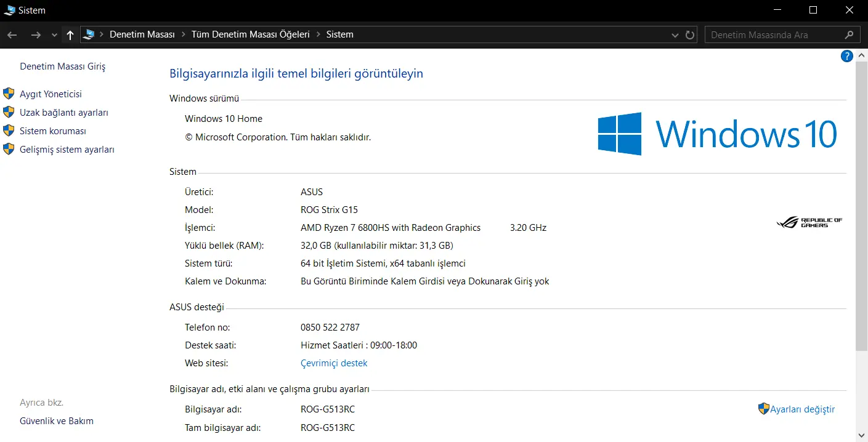868x442 pixels.
Task: Open recent locations dropdown arrow
Action: point(54,35)
